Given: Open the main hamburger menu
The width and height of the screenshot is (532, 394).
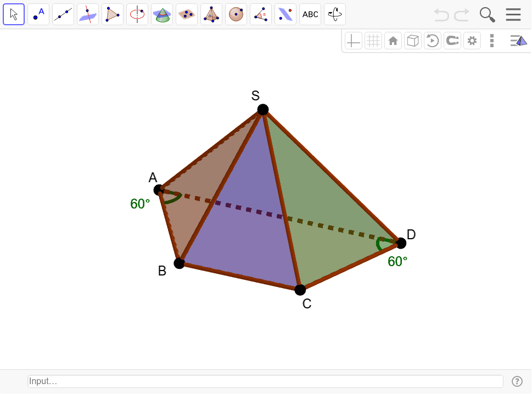Looking at the screenshot, I should coord(513,15).
